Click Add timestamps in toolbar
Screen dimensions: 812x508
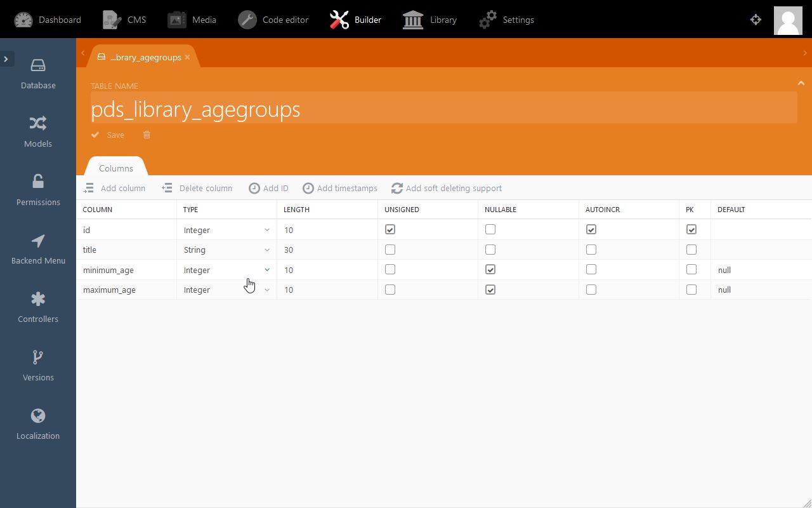[340, 188]
